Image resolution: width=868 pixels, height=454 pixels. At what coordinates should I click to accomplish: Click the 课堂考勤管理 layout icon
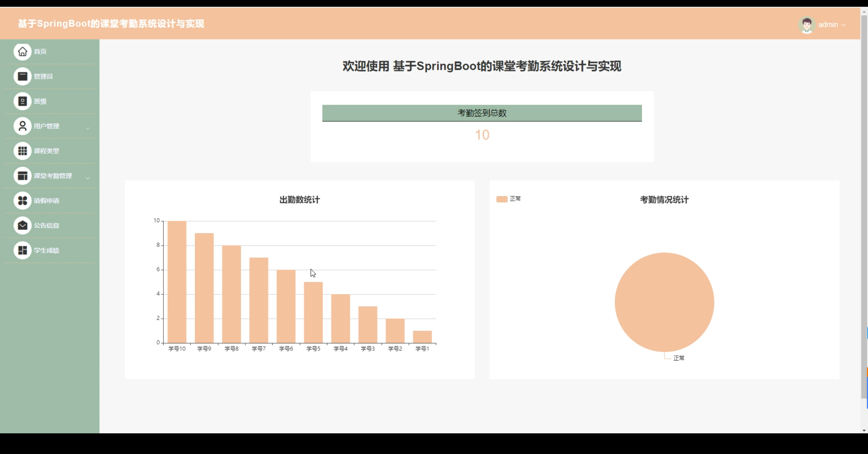pyautogui.click(x=22, y=176)
